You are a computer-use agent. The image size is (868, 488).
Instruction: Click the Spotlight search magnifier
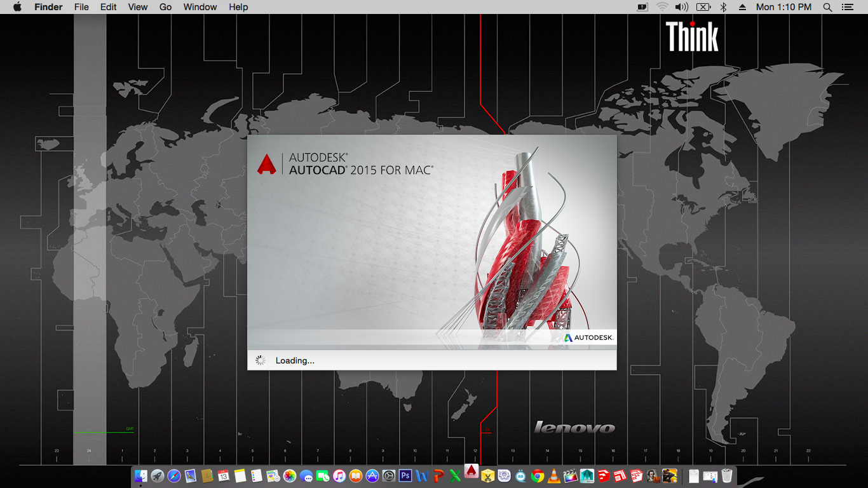click(x=827, y=7)
